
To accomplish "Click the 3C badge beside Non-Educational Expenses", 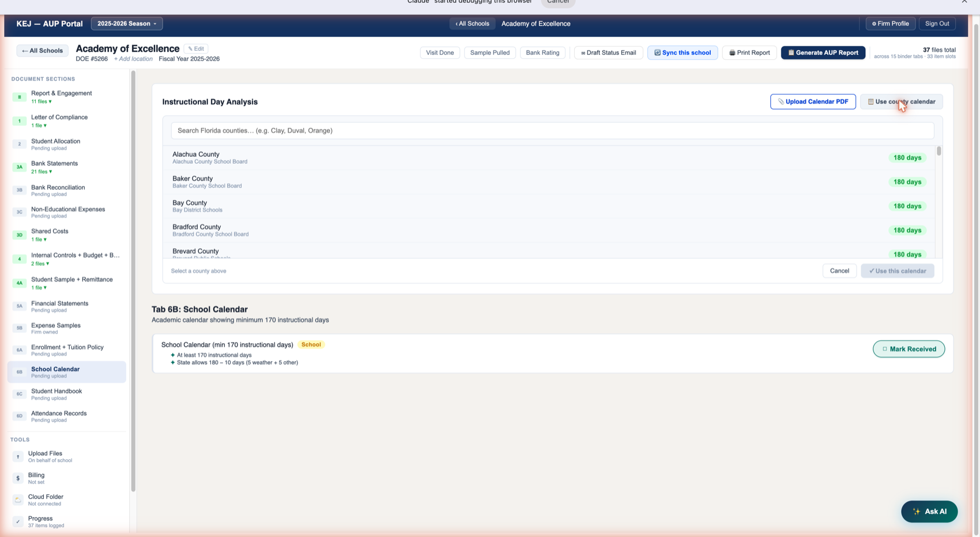I will [19, 212].
